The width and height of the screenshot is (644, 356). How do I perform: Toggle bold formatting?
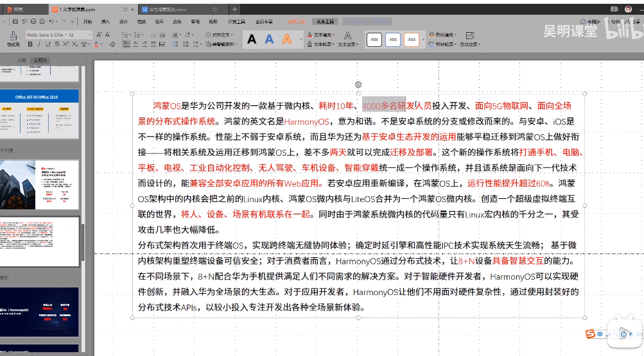pos(30,44)
